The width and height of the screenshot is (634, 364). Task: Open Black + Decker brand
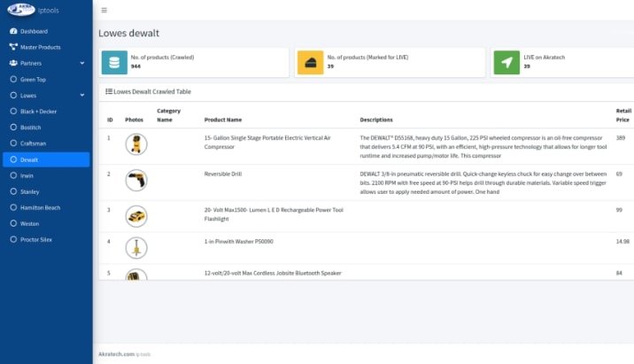[x=38, y=112]
